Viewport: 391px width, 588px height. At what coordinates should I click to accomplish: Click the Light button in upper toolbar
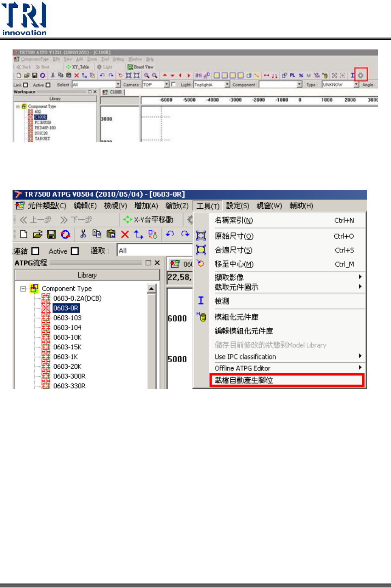pyautogui.click(x=105, y=67)
